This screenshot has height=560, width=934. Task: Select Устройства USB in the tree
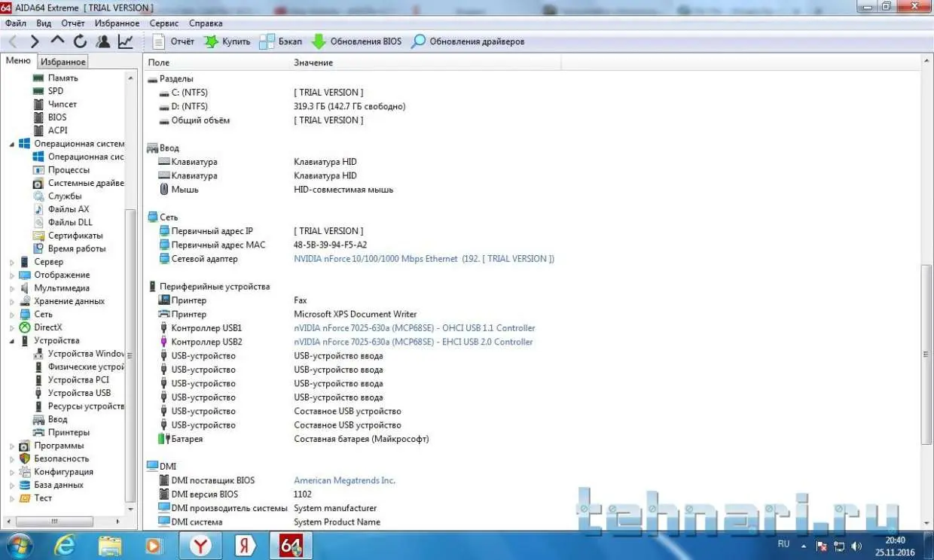pos(79,393)
